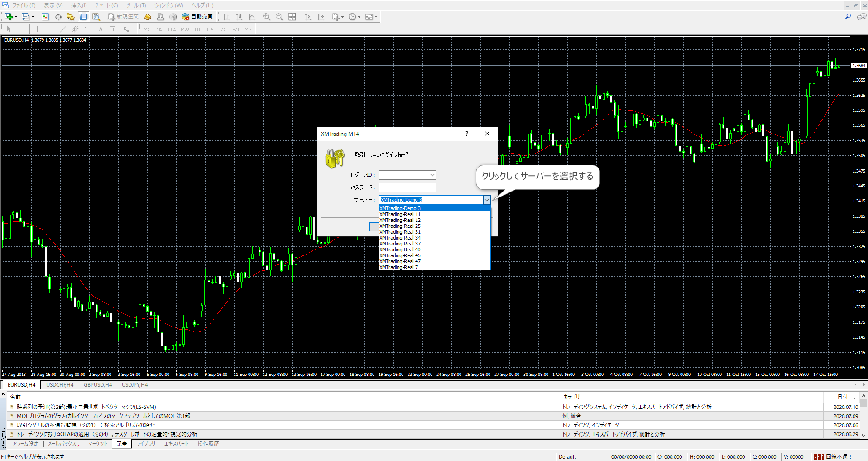This screenshot has height=461, width=868.
Task: Open the article about LS-SVM time series
Action: (86, 407)
